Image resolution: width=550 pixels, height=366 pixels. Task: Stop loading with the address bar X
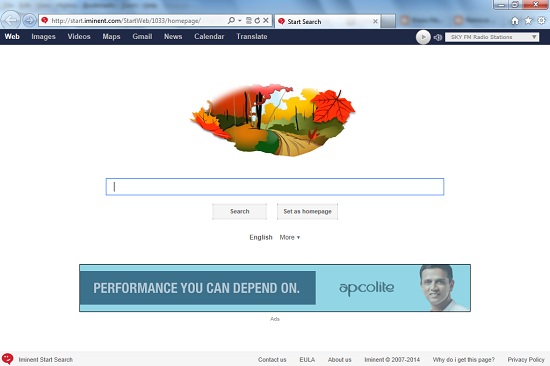coord(266,20)
